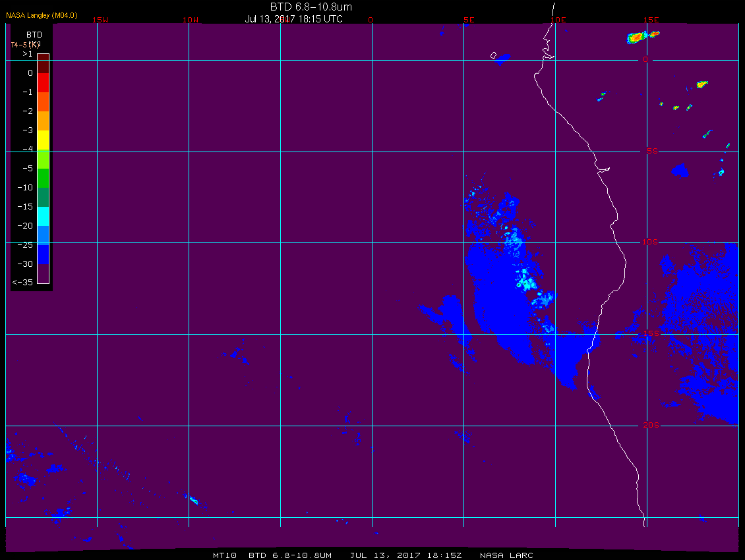
Task: Click the NASA LARC text in the footer
Action: pos(506,555)
